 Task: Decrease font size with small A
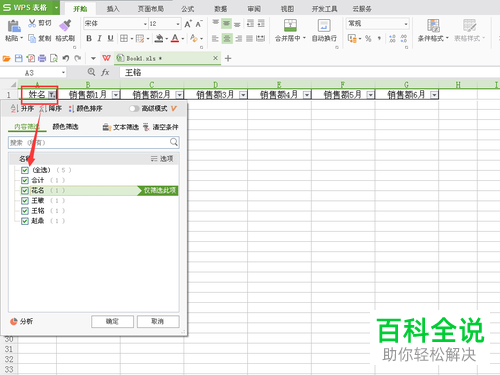click(199, 24)
